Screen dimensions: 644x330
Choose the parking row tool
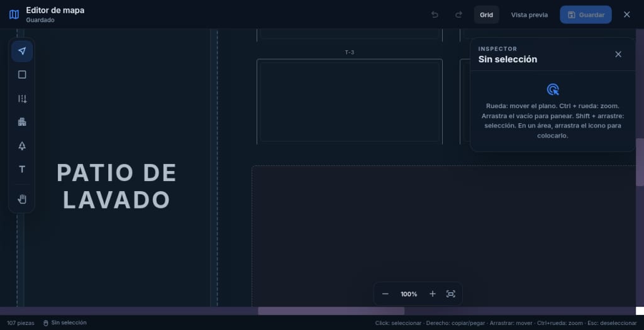tap(22, 99)
